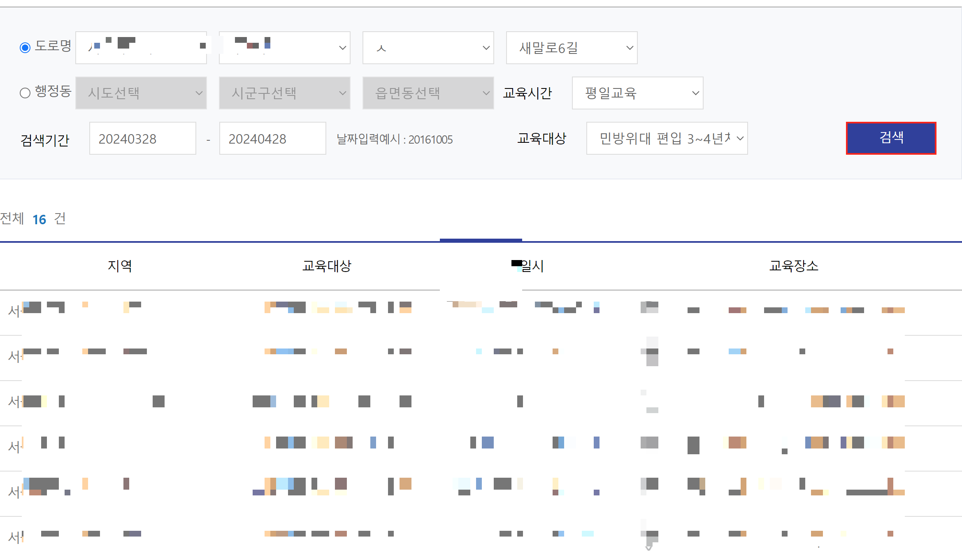Select the 행정동 radio button
The height and width of the screenshot is (560, 962).
[x=25, y=93]
